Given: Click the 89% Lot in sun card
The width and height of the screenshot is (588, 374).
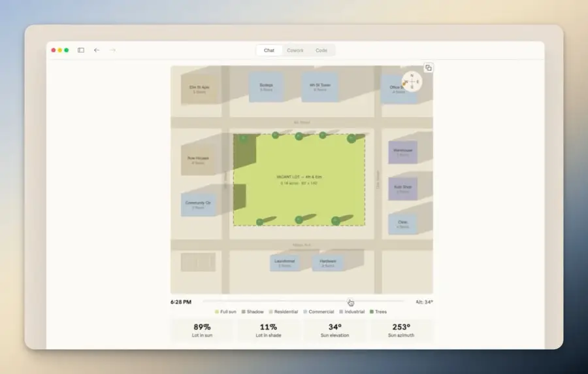Looking at the screenshot, I should [x=202, y=330].
